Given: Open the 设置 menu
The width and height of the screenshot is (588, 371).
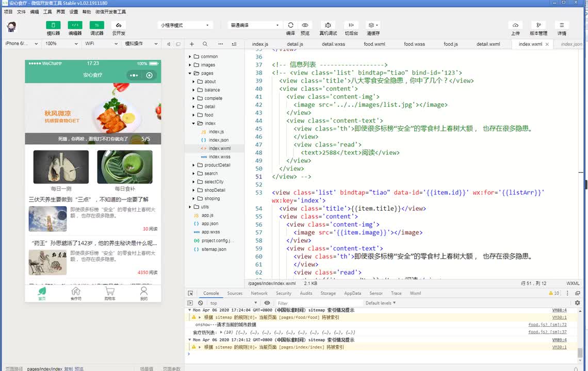Looking at the screenshot, I should coord(73,12).
